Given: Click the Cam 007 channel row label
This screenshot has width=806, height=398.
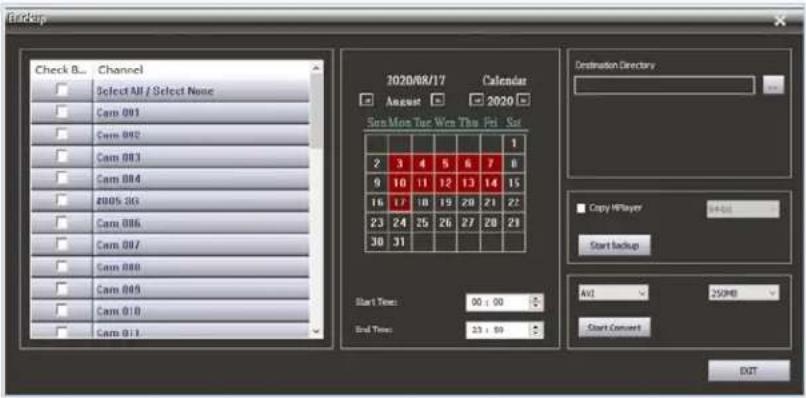Looking at the screenshot, I should (x=118, y=245).
